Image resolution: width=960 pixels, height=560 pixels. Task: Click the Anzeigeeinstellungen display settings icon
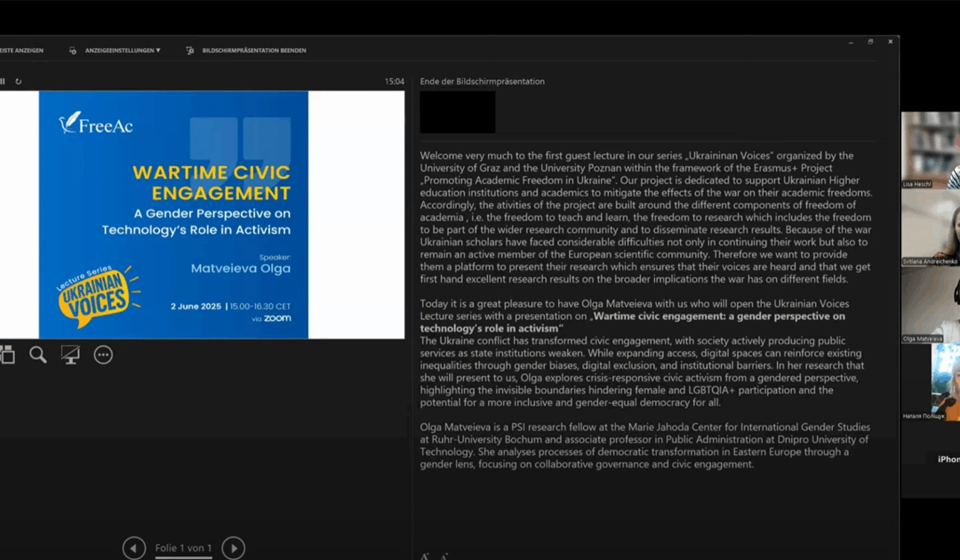(x=72, y=51)
